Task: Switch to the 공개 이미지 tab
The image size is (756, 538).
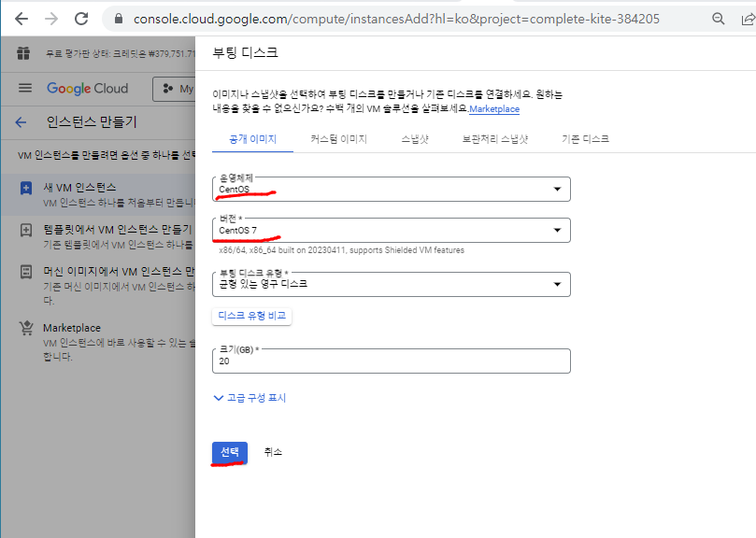Action: pos(252,139)
